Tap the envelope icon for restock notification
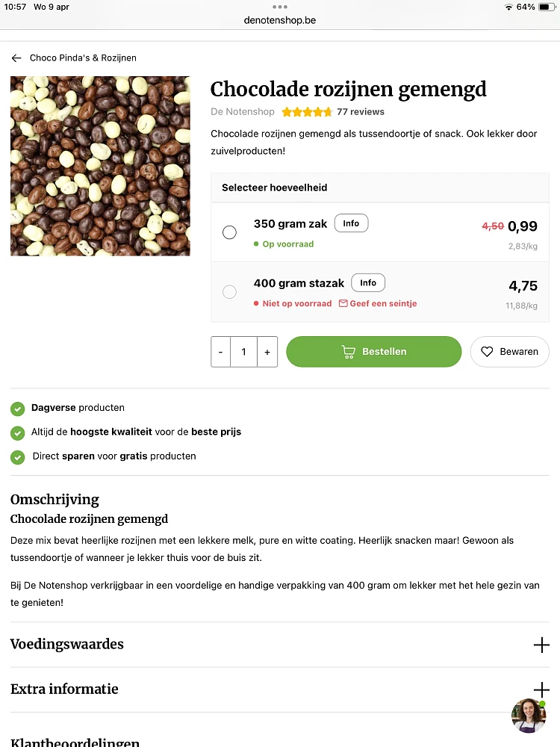Image resolution: width=560 pixels, height=747 pixels. [343, 303]
